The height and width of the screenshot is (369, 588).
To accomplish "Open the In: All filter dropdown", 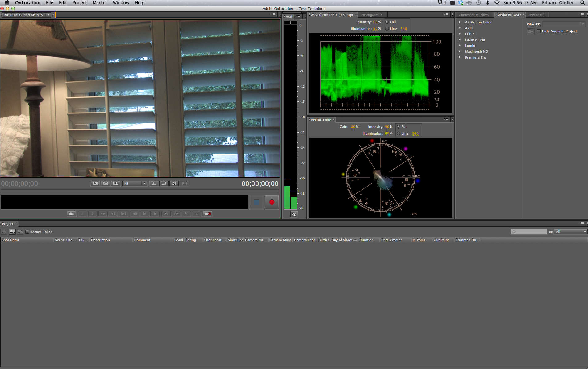I will click(570, 232).
